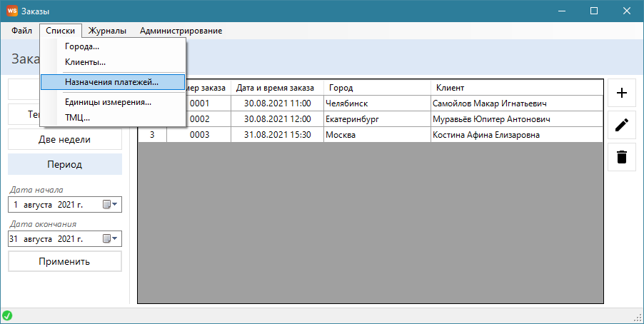Select Назначения платежей... menu item
The width and height of the screenshot is (644, 324).
point(111,82)
